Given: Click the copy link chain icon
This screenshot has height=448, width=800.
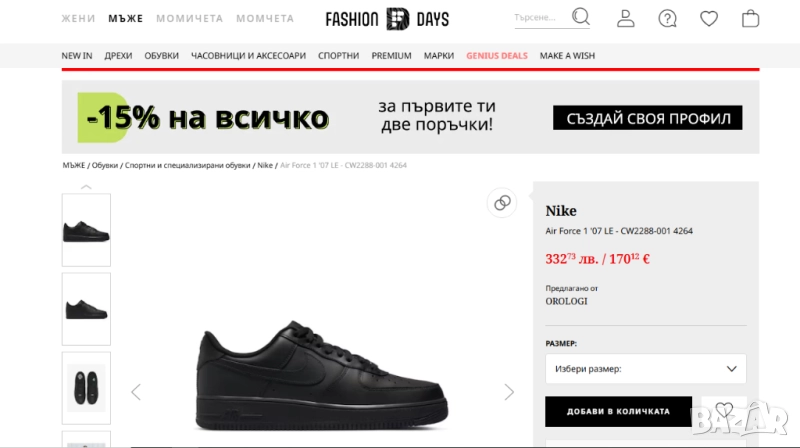Looking at the screenshot, I should pos(502,203).
